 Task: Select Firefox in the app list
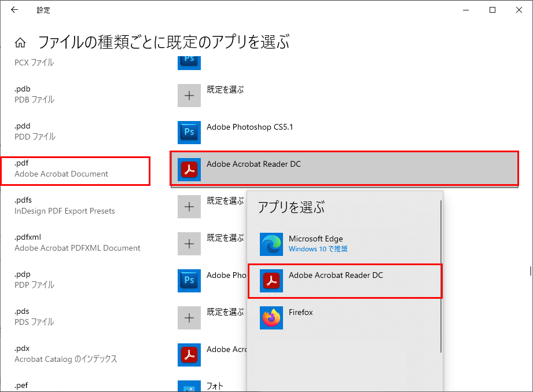344,318
